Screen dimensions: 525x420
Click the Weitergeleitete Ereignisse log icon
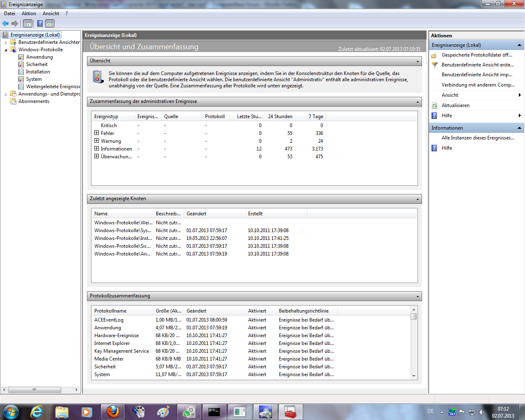(x=21, y=87)
